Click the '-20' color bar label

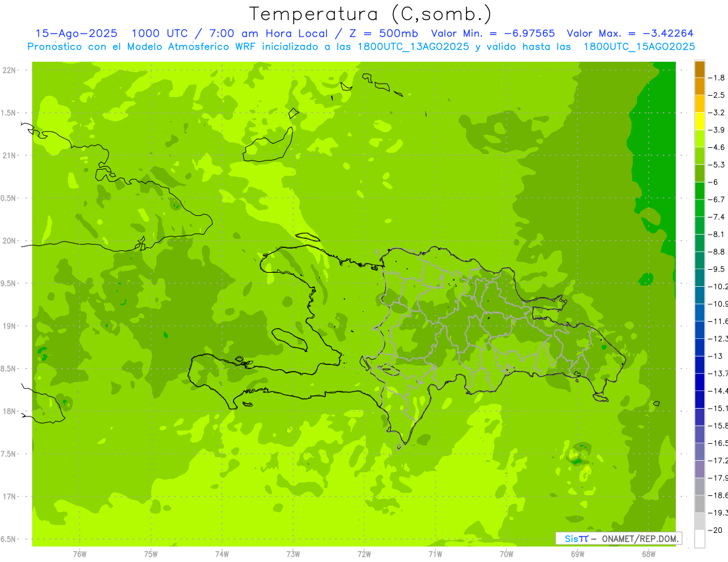(x=715, y=530)
